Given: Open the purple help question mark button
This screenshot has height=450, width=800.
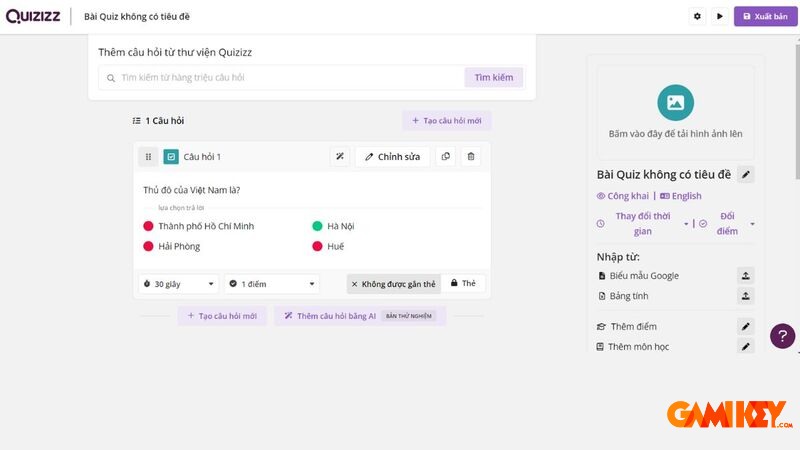Looking at the screenshot, I should pos(782,336).
